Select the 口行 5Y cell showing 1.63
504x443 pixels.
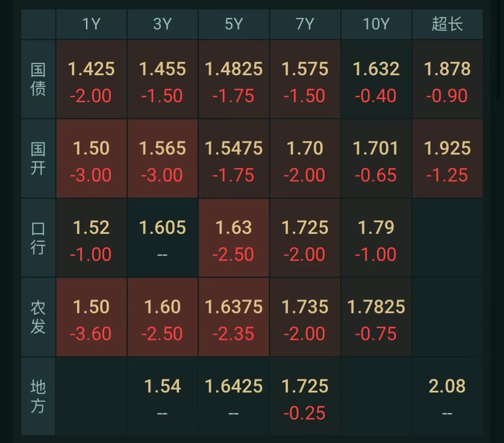234,238
